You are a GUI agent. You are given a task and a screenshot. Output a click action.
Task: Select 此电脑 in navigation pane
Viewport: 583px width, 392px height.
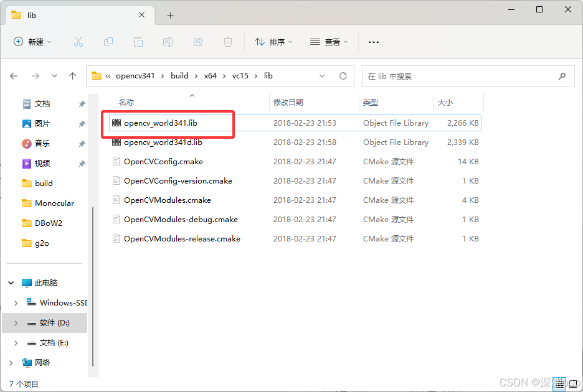coord(39,283)
